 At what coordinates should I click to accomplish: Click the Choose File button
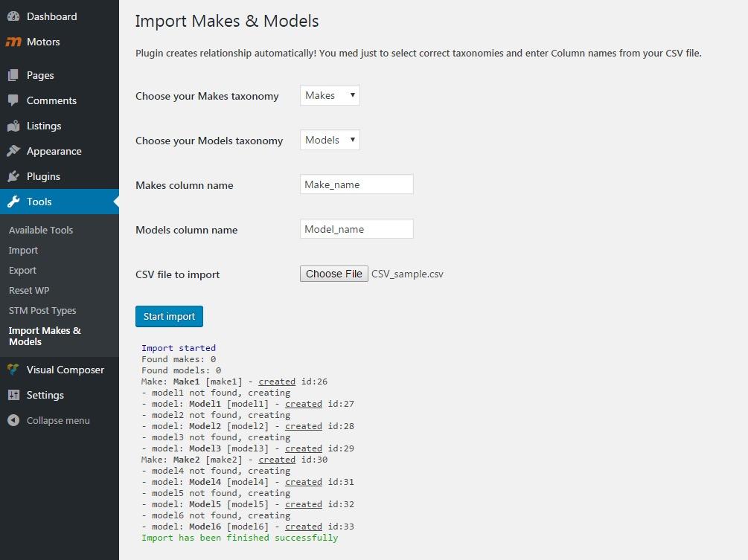pos(333,274)
